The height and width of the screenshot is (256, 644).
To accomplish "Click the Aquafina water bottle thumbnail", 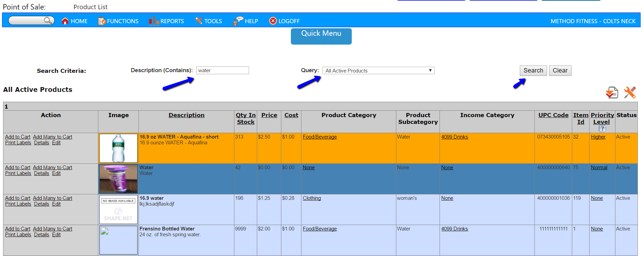I will (118, 148).
